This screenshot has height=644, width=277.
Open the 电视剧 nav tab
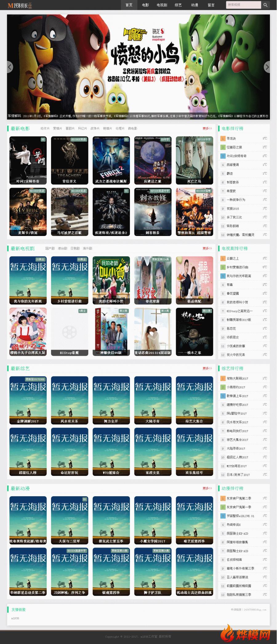pyautogui.click(x=162, y=5)
